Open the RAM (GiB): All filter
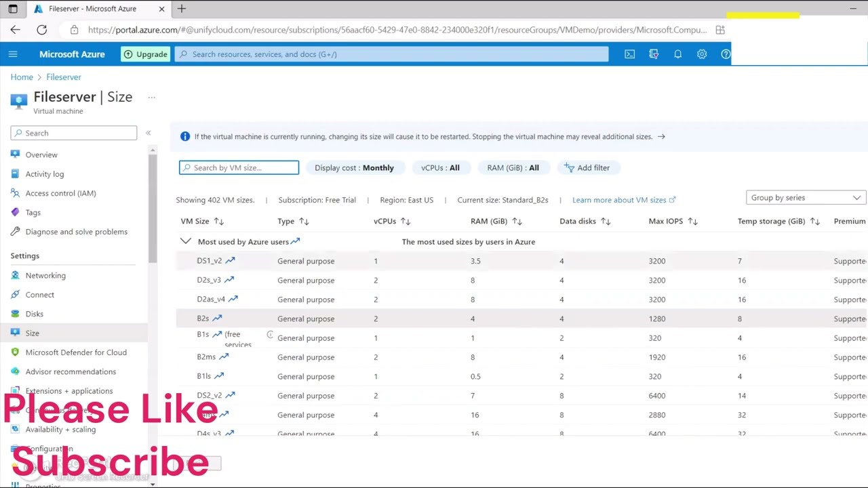 [513, 167]
